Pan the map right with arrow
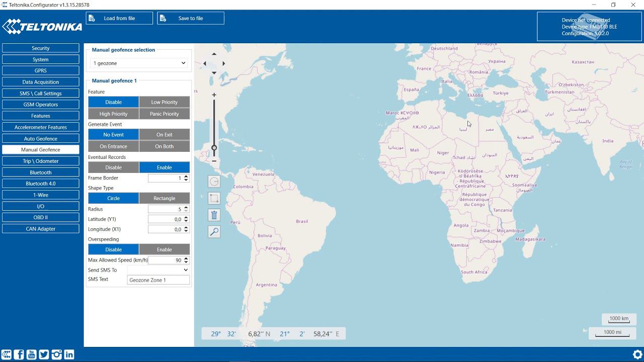The image size is (644, 362). pyautogui.click(x=223, y=63)
